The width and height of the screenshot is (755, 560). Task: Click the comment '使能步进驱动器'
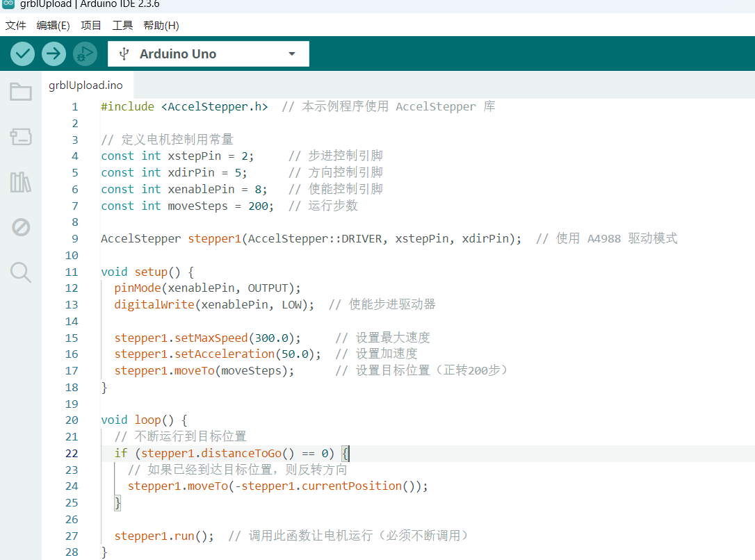pyautogui.click(x=392, y=304)
